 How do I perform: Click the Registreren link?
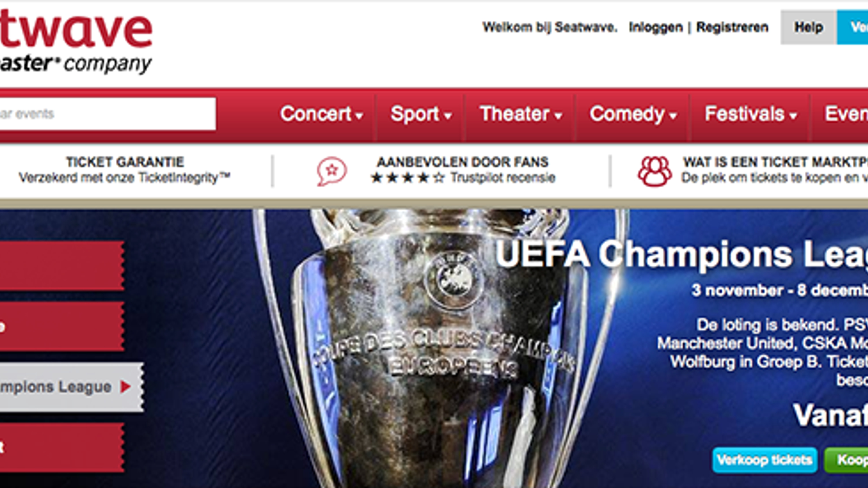click(x=732, y=27)
